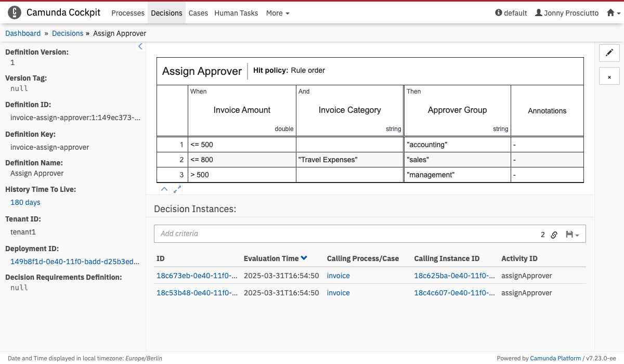Click the Camunda Cockpit logo icon

click(15, 12)
